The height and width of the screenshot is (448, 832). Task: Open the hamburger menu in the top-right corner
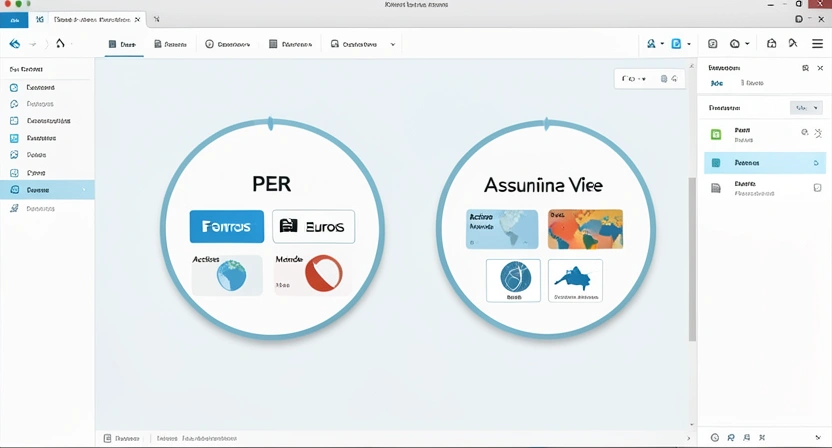[817, 44]
